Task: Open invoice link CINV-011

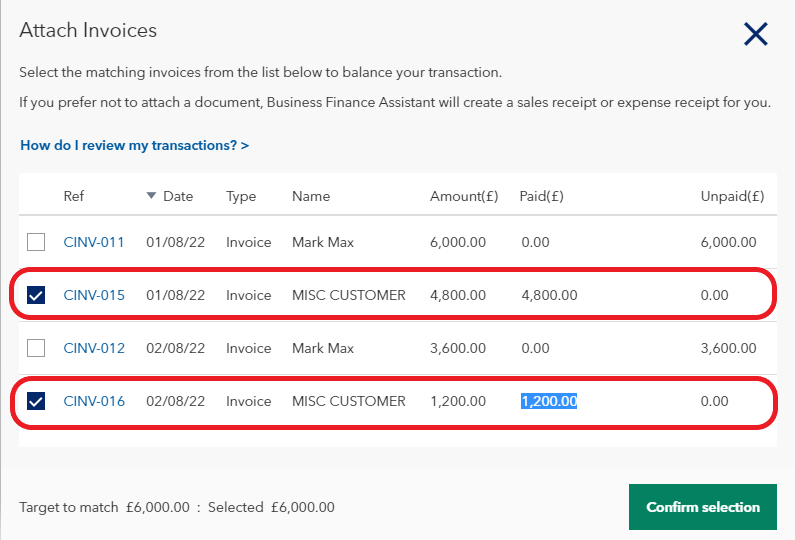Action: [94, 242]
